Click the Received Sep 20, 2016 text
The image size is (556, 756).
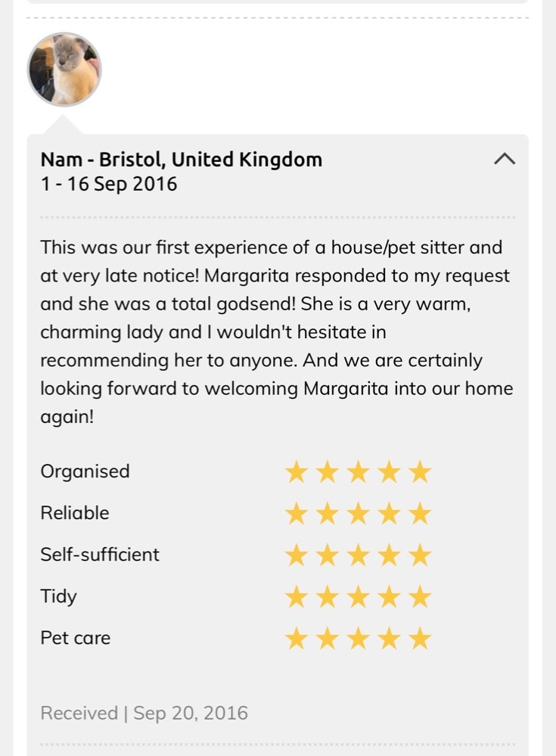pos(144,713)
